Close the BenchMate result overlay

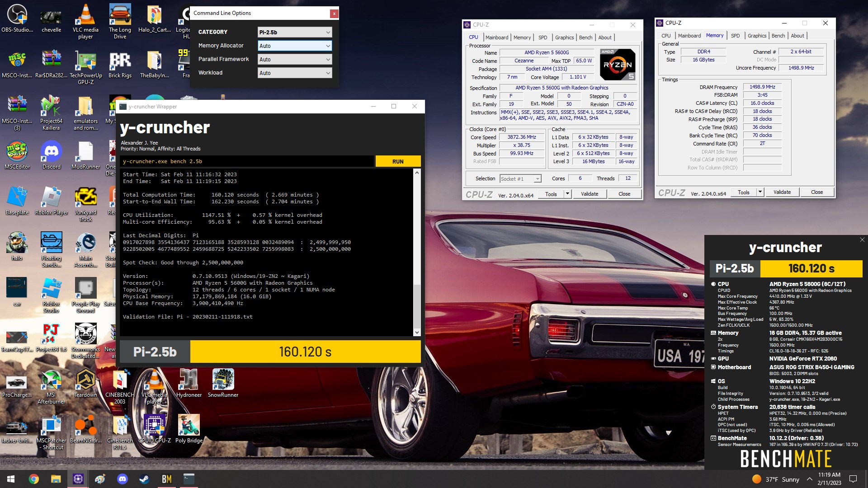point(862,240)
